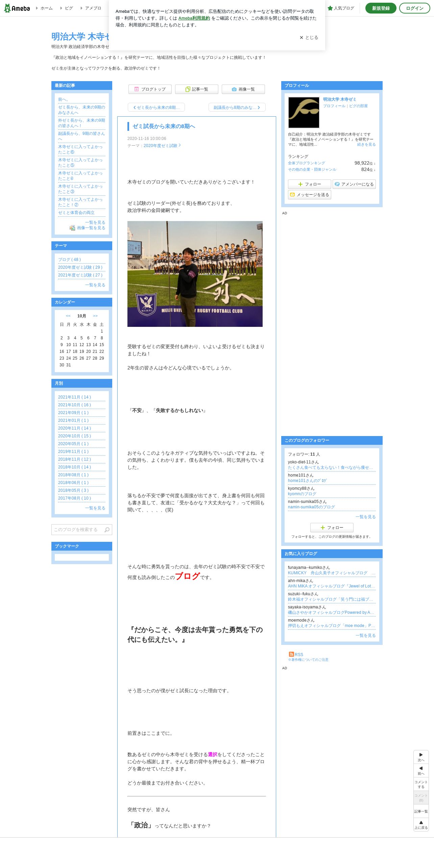Open ゼミと体育会の両立 article
The image size is (434, 868).
pyautogui.click(x=76, y=213)
